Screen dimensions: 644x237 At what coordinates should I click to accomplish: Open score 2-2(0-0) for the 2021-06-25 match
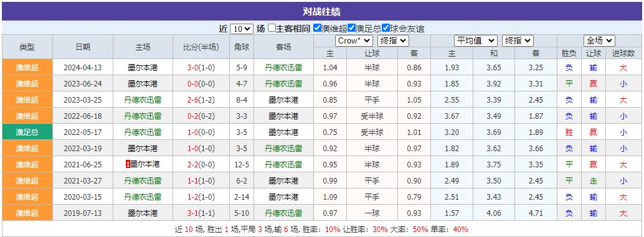[201, 164]
